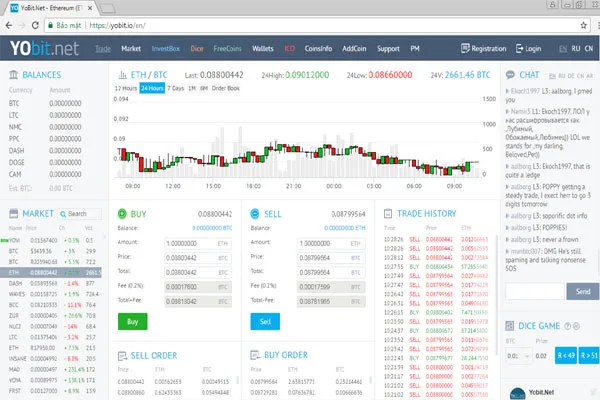
Task: Open the PM menu item
Action: (415, 49)
